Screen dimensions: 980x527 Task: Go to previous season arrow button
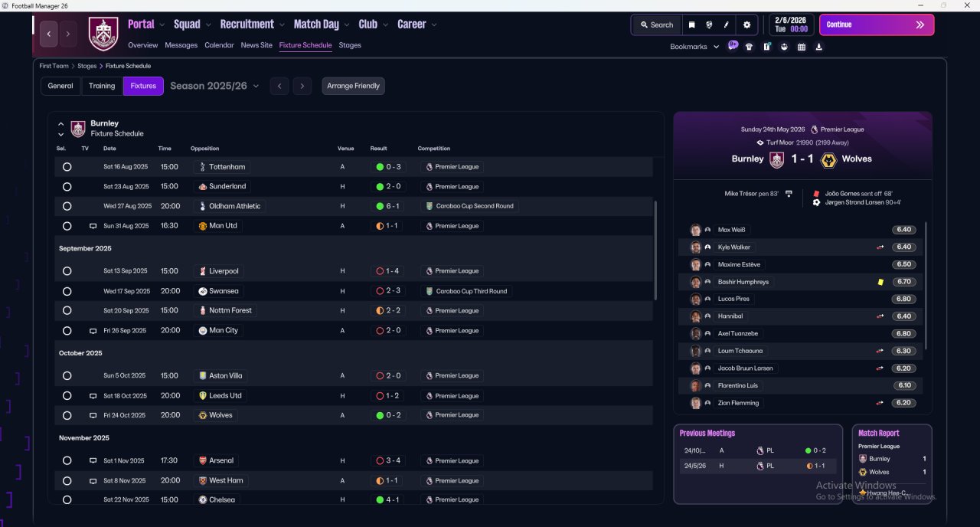point(279,86)
